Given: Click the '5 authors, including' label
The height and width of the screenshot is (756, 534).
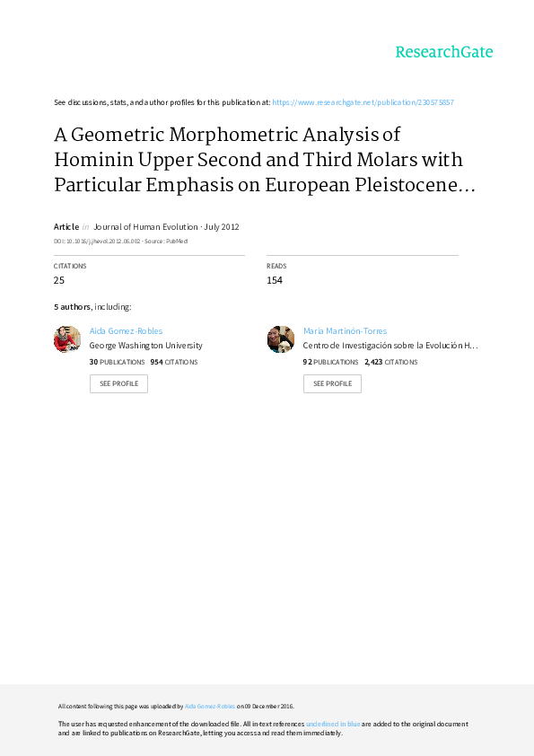Looking at the screenshot, I should [92, 307].
